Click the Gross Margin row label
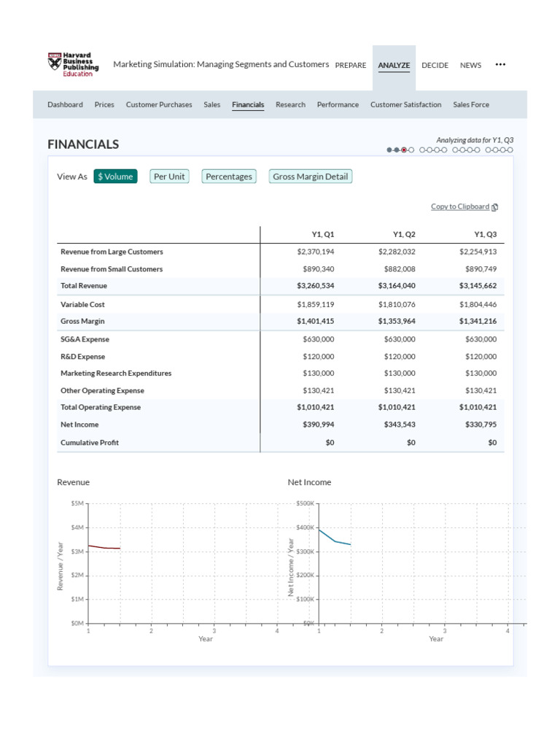The image size is (560, 747). point(82,321)
